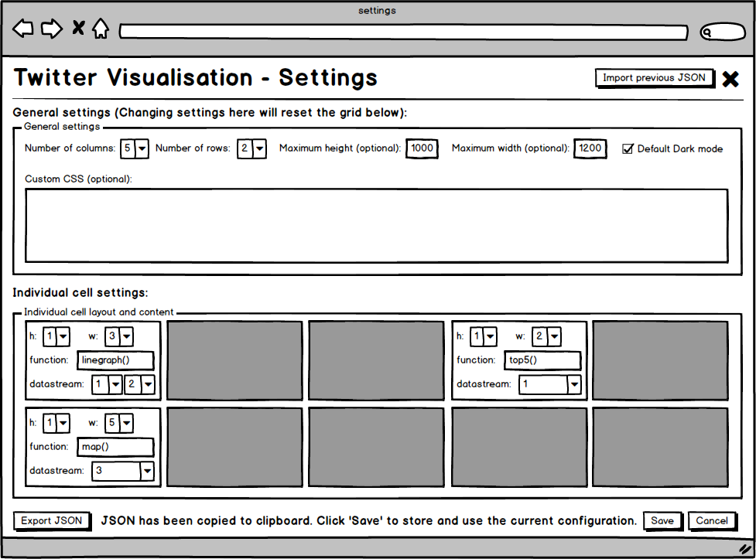Click the Cancel button

point(713,521)
